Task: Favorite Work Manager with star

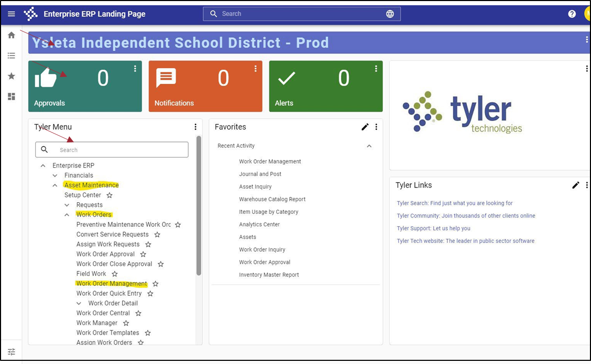Action: pos(126,323)
